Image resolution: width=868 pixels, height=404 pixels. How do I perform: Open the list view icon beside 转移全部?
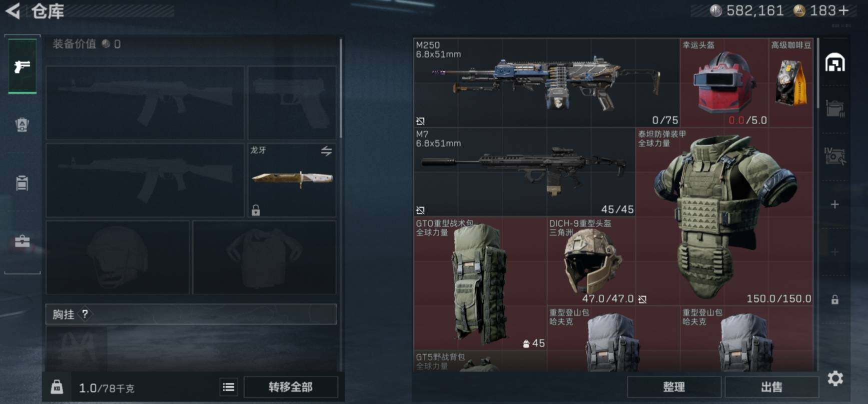pyautogui.click(x=228, y=387)
